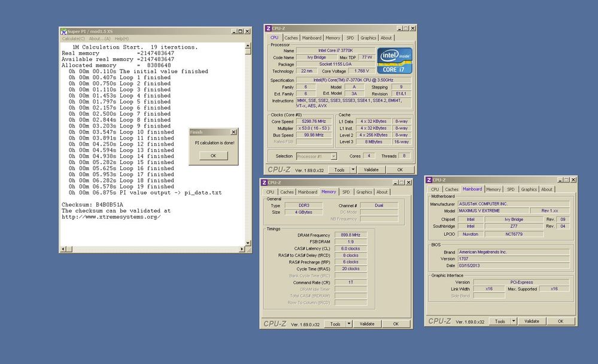Click the Z logo in CPU-Z Mainboard window
The image size is (598, 364).
429,180
